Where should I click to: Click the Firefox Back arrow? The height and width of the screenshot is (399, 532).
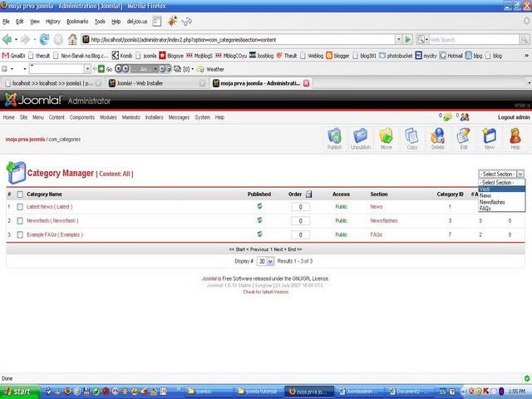(7, 40)
